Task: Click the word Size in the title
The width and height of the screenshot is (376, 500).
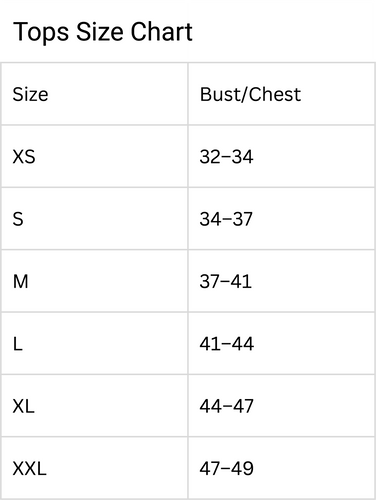Action: pos(100,32)
